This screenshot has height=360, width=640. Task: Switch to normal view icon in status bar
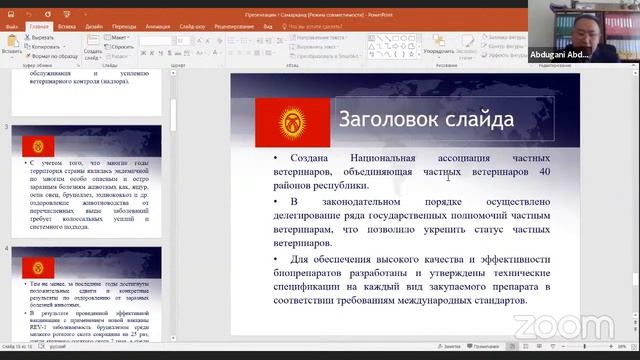click(x=512, y=347)
